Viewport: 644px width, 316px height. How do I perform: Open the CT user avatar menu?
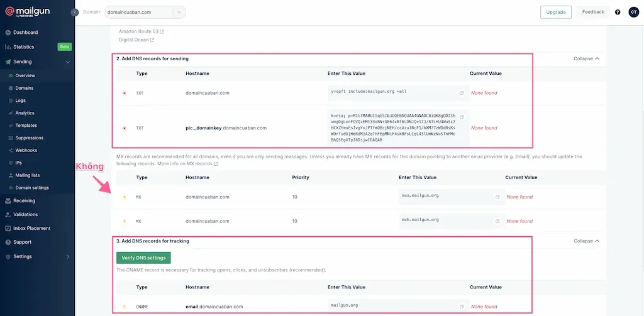pos(634,13)
